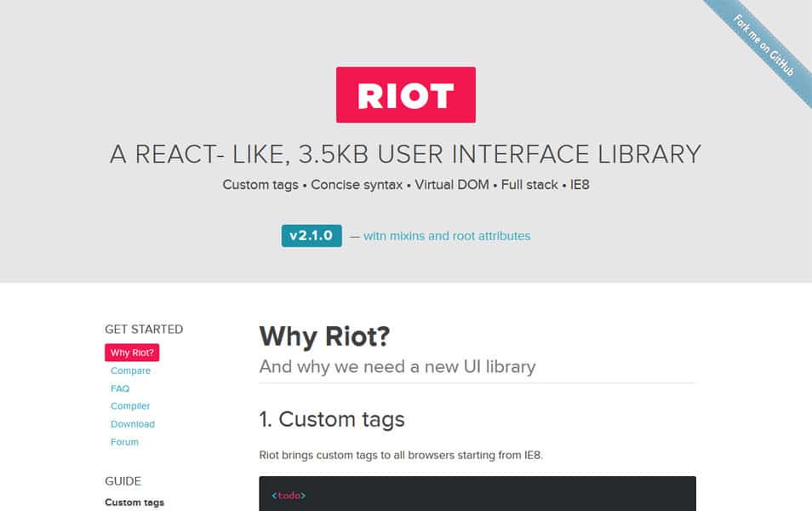Click the todo tag code block
The image size is (812, 511).
pos(477,493)
